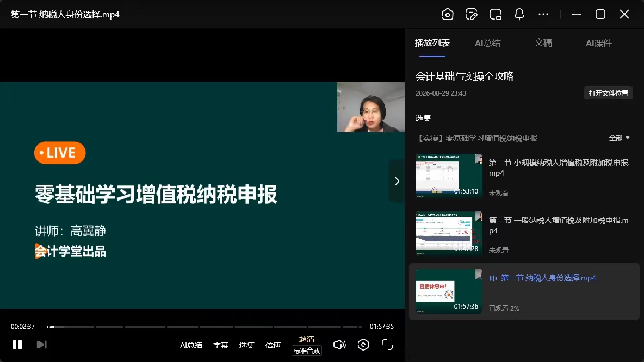Open the 倍速 playback speed menu
Image resolution: width=644 pixels, height=362 pixels.
[x=273, y=345]
